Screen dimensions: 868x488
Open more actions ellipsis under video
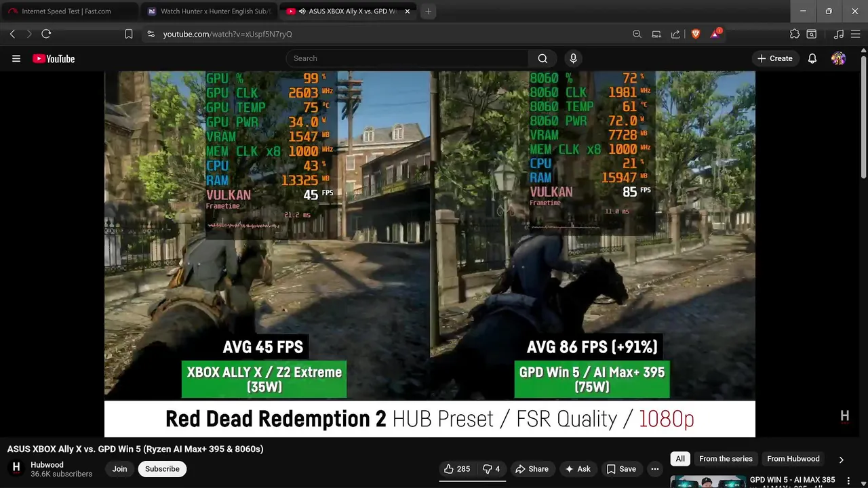[654, 469]
